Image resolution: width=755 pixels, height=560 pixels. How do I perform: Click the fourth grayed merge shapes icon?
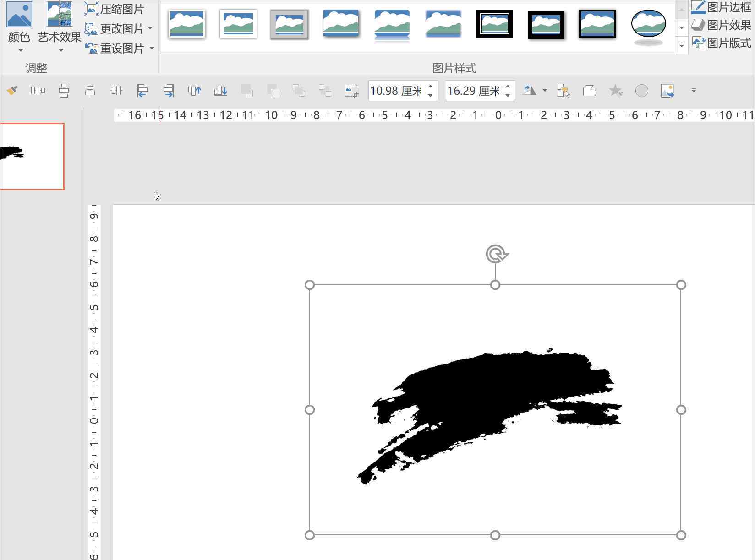(x=325, y=91)
